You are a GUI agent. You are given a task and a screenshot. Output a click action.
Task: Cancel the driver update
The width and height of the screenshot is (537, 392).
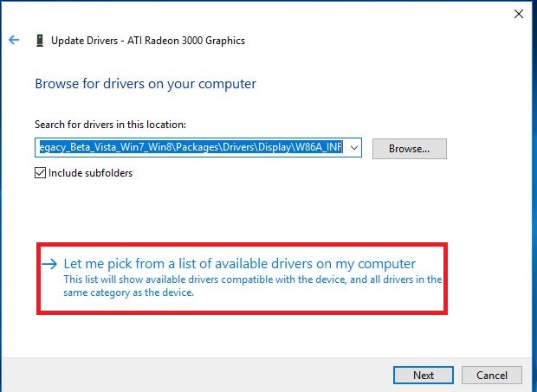[491, 375]
